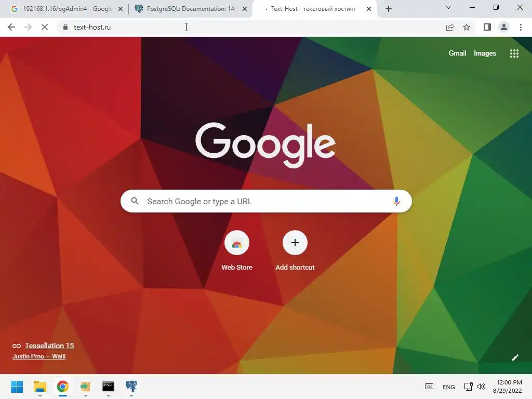This screenshot has width=532, height=399.
Task: Close the pgAdmin4 Google tab
Action: pyautogui.click(x=121, y=9)
